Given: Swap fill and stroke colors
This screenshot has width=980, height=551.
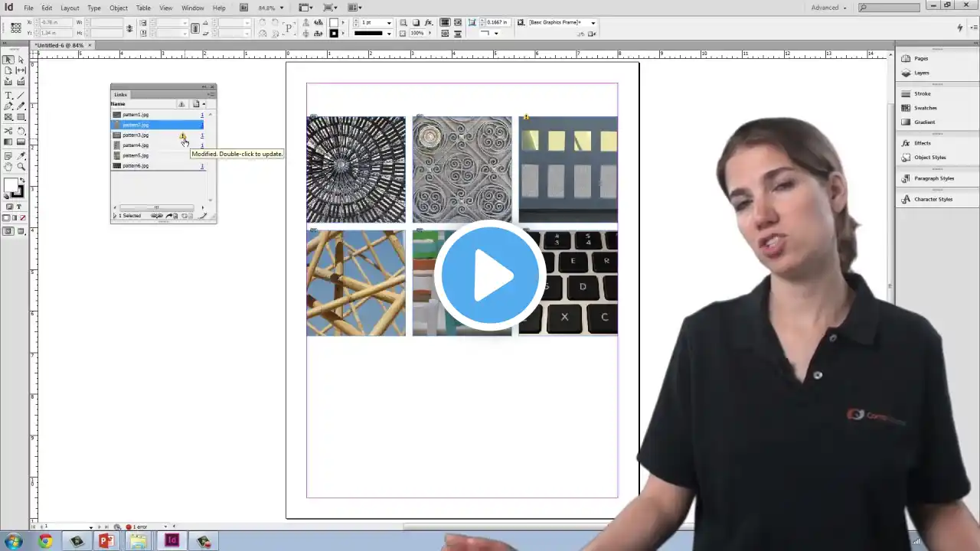Looking at the screenshot, I should coord(21,180).
